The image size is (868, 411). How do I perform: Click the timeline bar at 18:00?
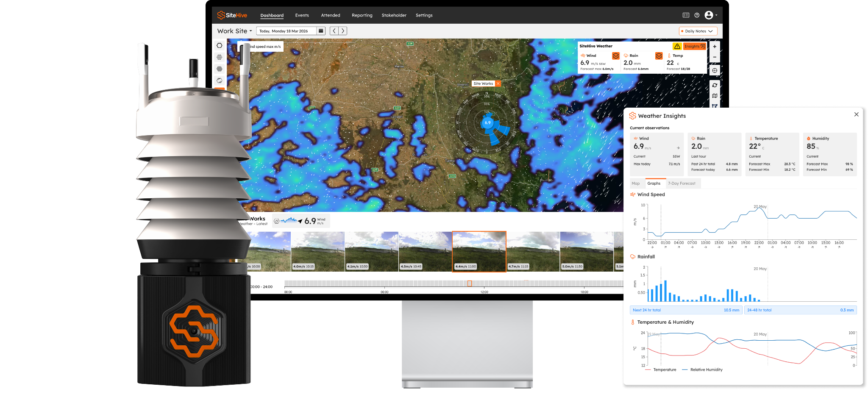point(584,283)
